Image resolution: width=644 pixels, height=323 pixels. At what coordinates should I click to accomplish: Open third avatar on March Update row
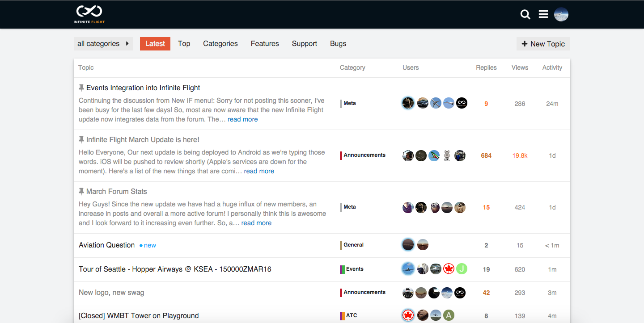tap(434, 155)
